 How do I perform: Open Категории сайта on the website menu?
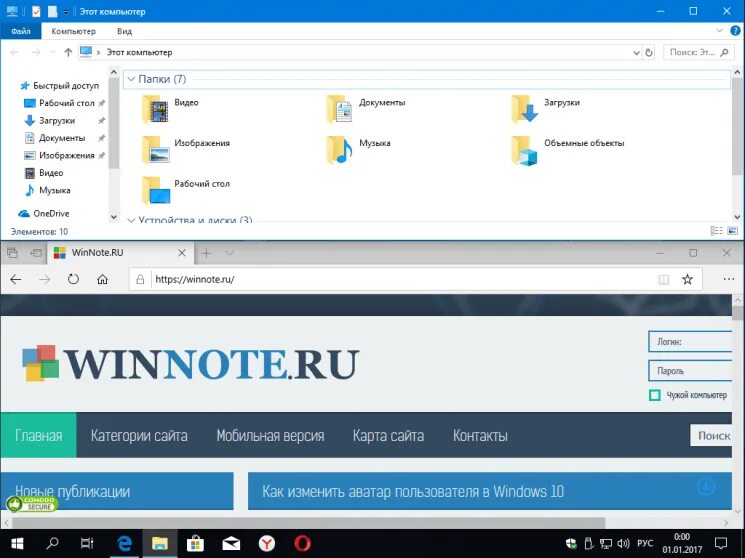click(139, 435)
